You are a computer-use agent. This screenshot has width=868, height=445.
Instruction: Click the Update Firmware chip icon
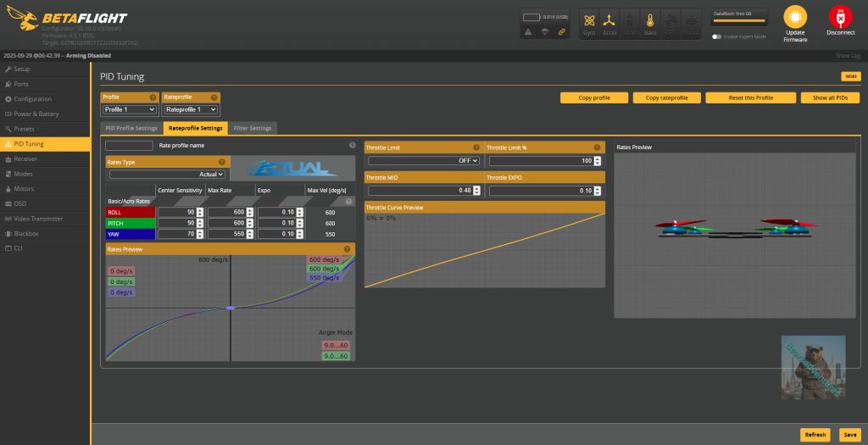[795, 18]
